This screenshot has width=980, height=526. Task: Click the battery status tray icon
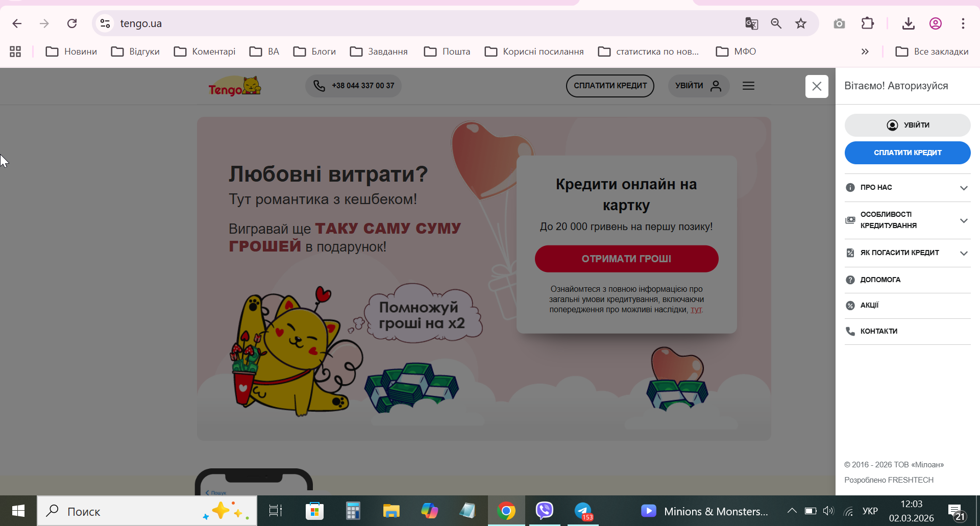click(x=811, y=511)
